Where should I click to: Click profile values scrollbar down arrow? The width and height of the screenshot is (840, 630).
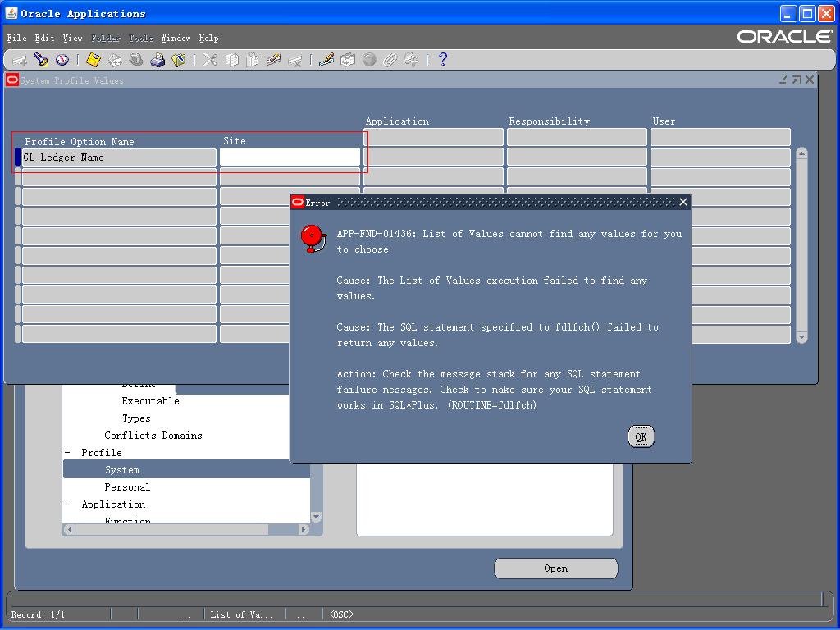802,337
